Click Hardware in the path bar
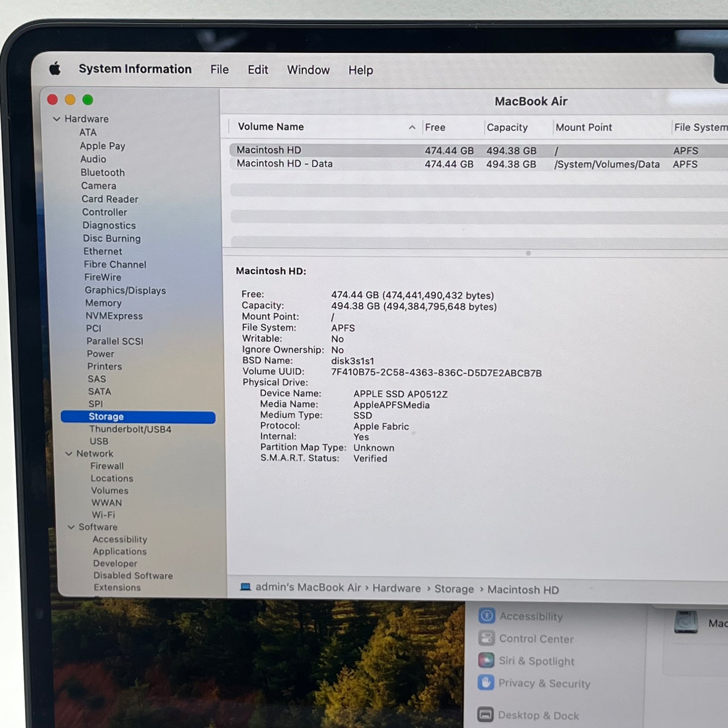The image size is (728, 728). [x=396, y=588]
